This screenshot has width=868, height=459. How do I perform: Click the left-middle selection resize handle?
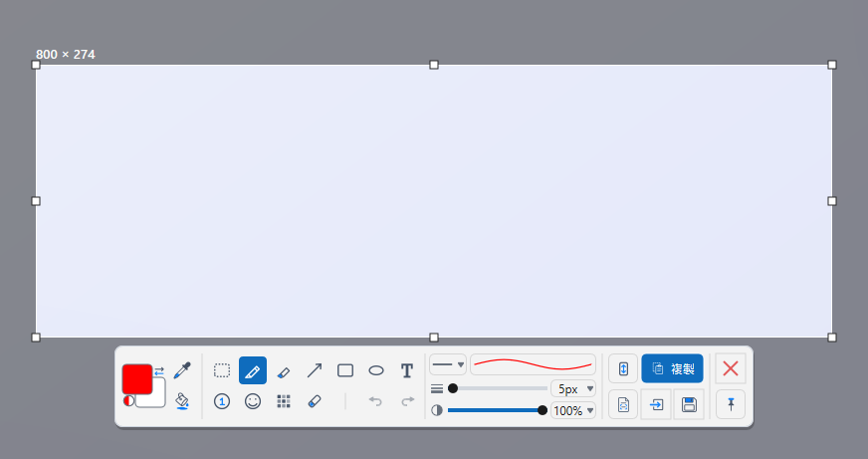[x=36, y=201]
